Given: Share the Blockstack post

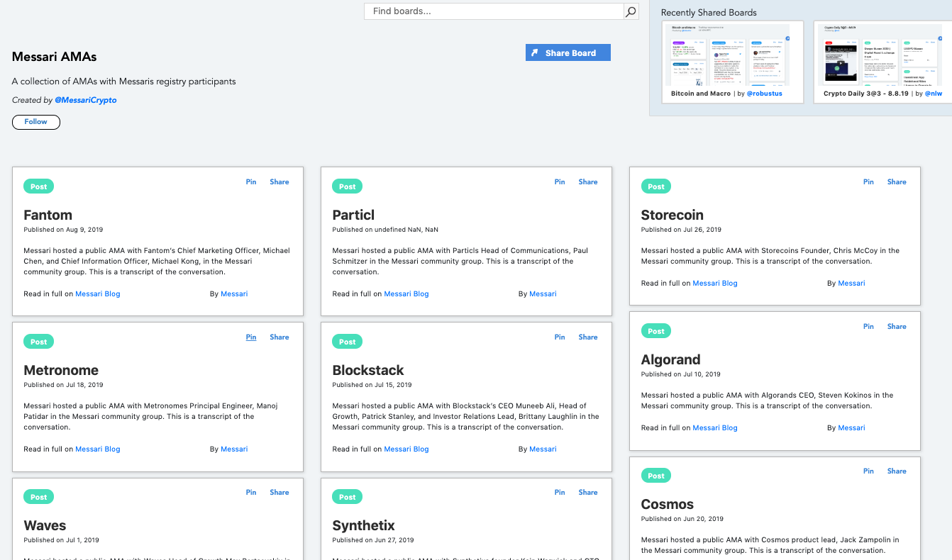Looking at the screenshot, I should pyautogui.click(x=588, y=337).
